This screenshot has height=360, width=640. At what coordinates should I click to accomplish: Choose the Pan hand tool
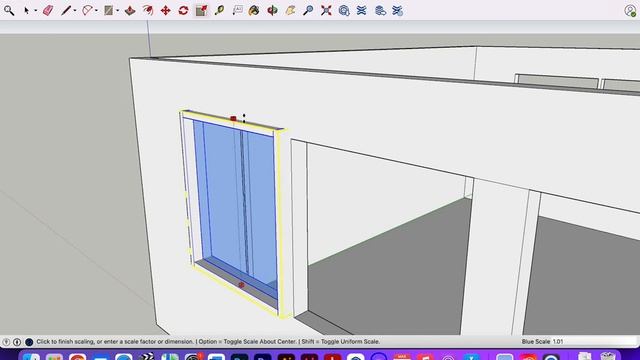290,11
